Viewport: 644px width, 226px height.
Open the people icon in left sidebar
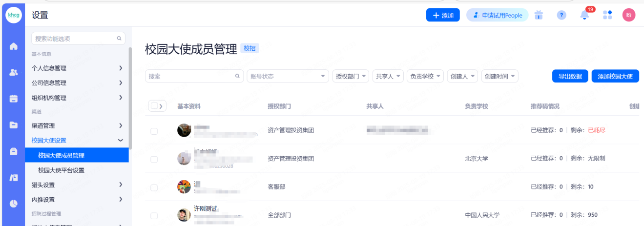click(x=14, y=72)
